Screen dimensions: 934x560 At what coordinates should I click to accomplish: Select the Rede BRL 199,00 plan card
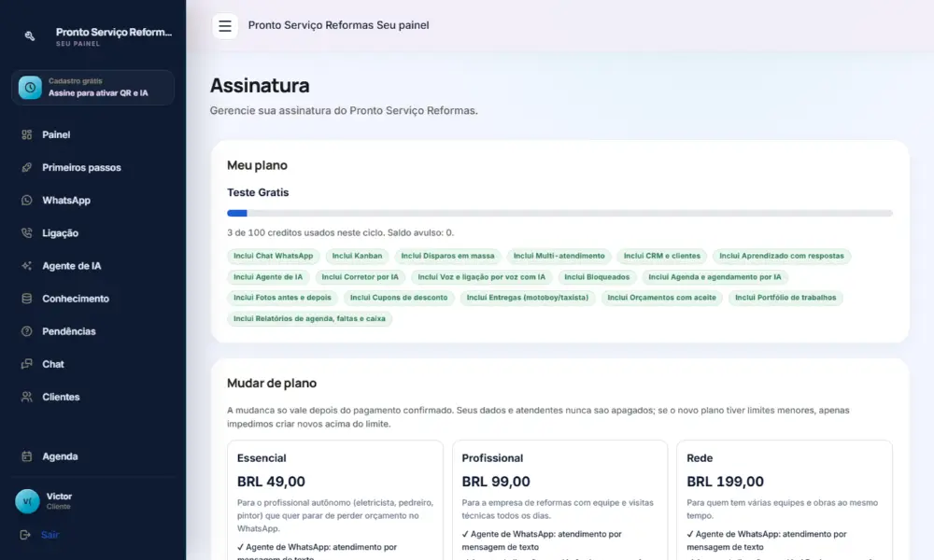785,500
